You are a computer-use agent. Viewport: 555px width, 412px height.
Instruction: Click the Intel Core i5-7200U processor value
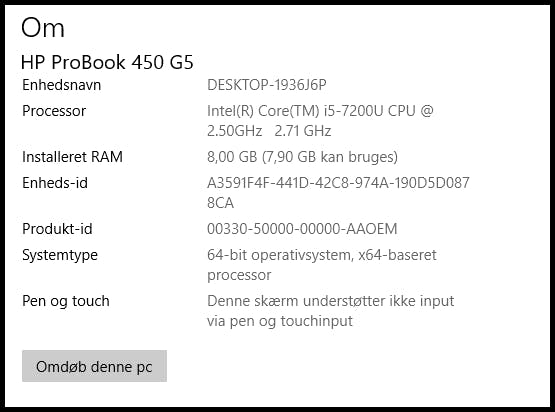(x=320, y=121)
